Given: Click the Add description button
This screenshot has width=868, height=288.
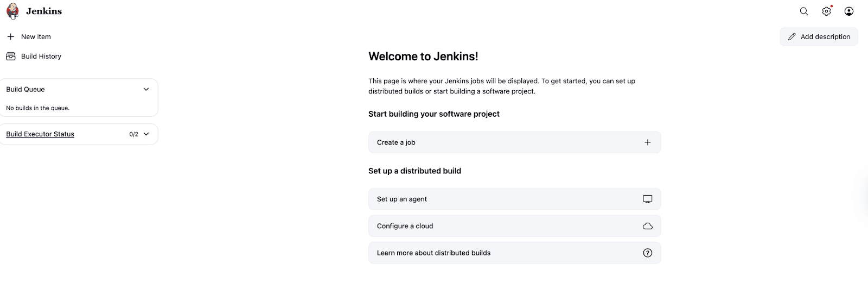Looking at the screenshot, I should click(819, 37).
